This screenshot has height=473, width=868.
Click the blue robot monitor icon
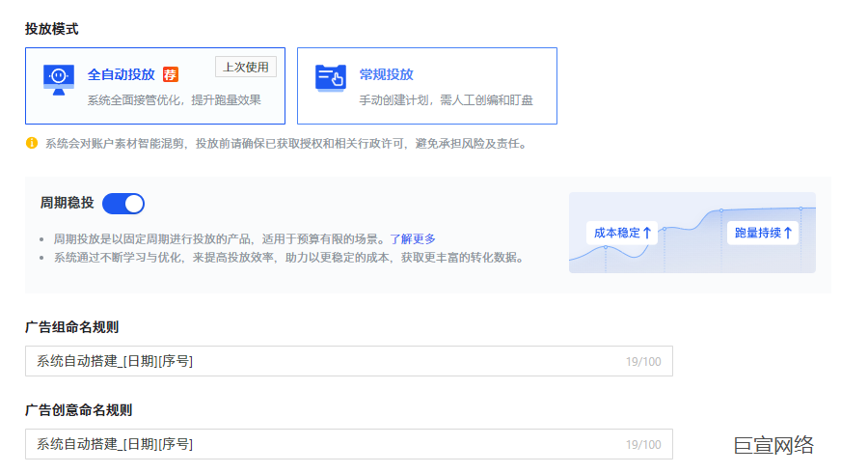coord(59,80)
